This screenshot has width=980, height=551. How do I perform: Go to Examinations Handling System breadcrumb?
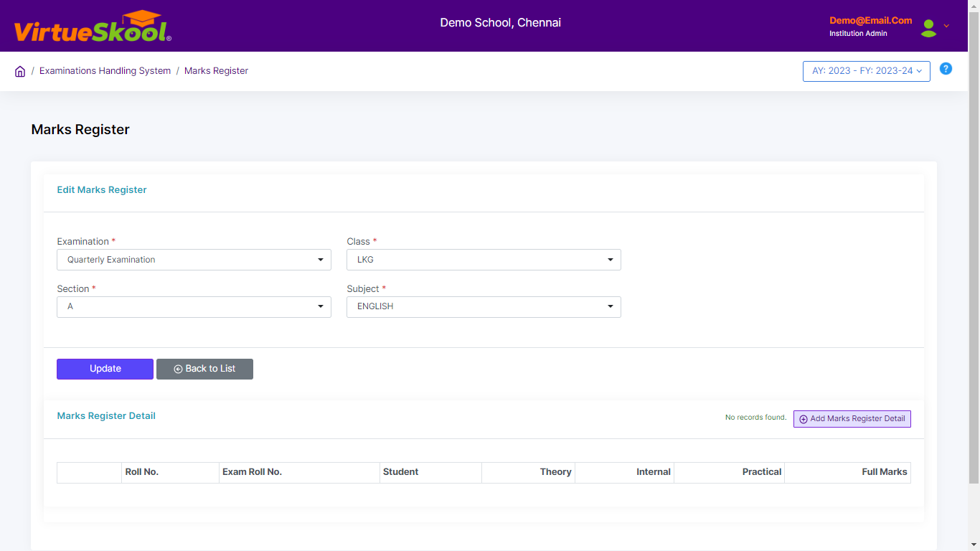[x=105, y=71]
